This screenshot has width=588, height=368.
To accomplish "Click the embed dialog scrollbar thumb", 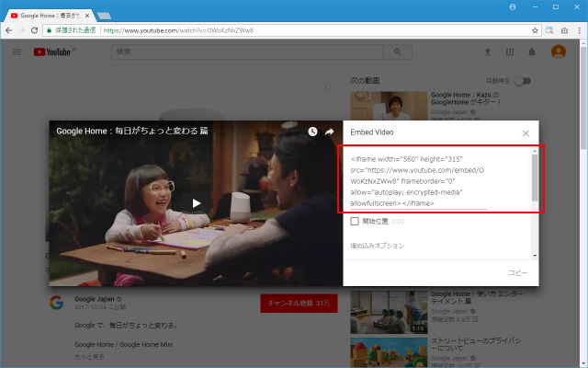I will click(x=535, y=178).
